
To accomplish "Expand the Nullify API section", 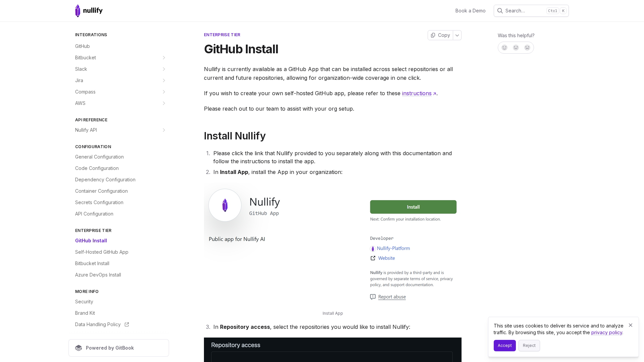I will [x=164, y=130].
